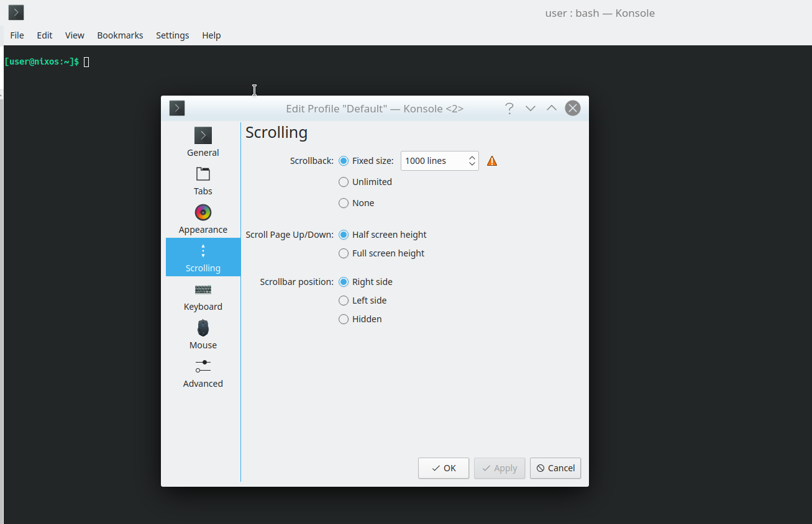
Task: Open the Mouse settings page
Action: pyautogui.click(x=203, y=334)
